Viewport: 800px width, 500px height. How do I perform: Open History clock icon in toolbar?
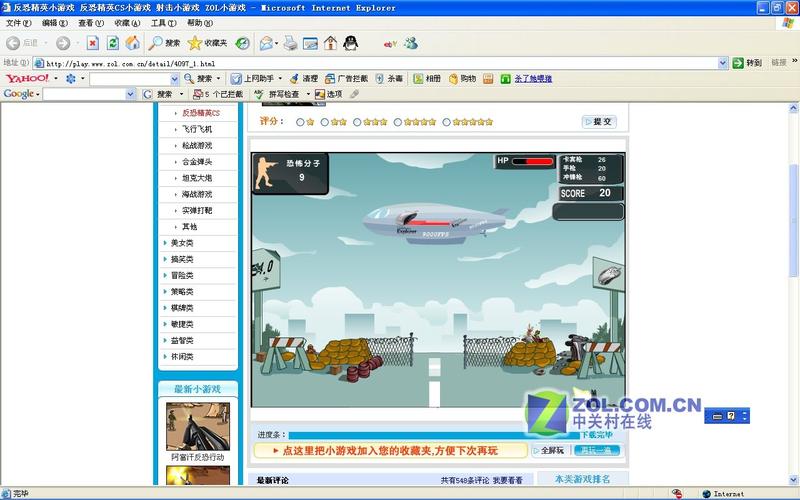[243, 43]
